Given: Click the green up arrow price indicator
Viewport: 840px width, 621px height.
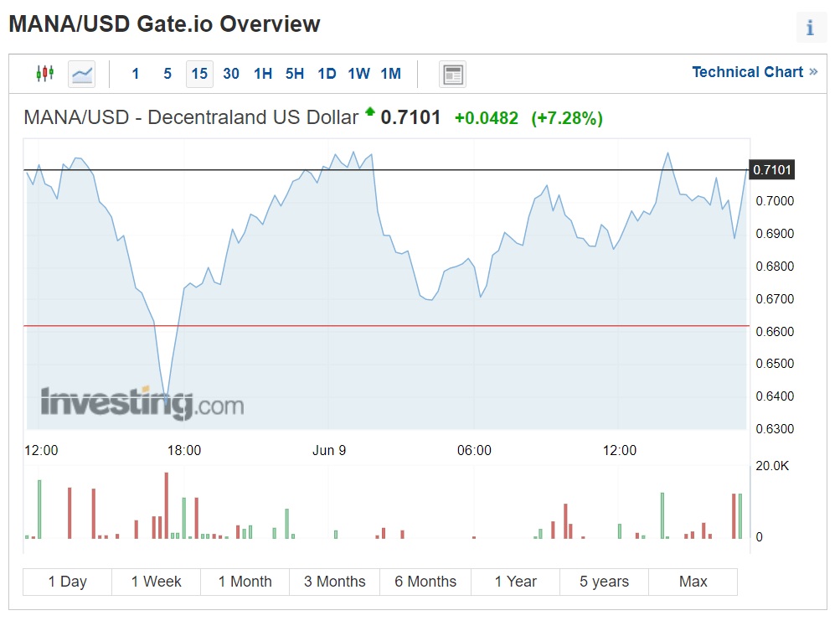Looking at the screenshot, I should pyautogui.click(x=369, y=111).
